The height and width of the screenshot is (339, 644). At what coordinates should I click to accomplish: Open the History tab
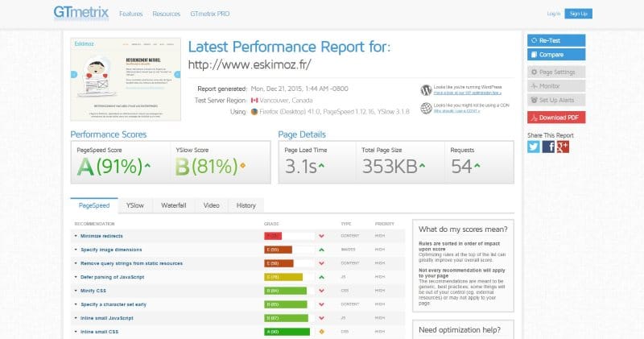[246, 205]
